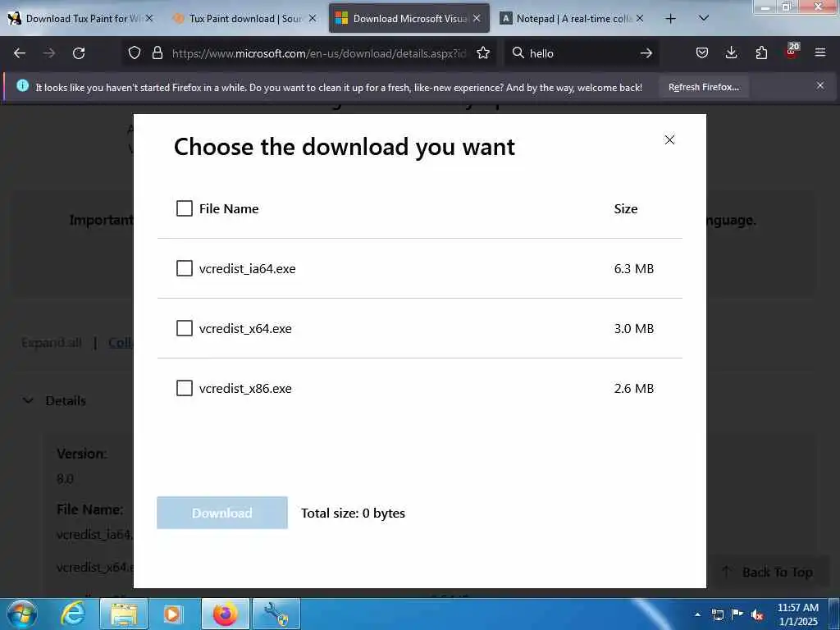
Task: Switch to Download Tux Paint for Windows tab
Action: tap(80, 18)
